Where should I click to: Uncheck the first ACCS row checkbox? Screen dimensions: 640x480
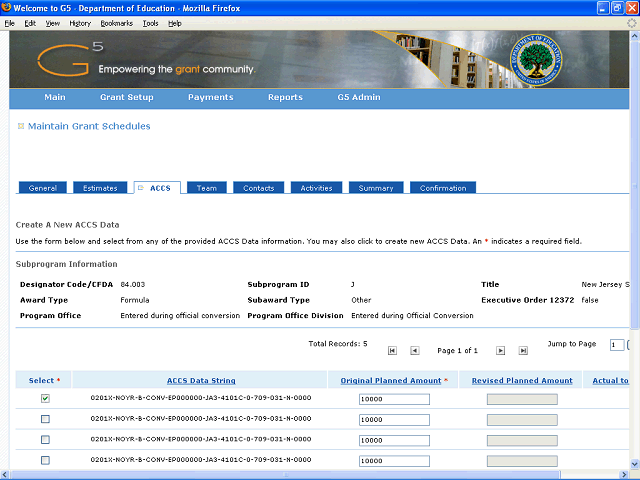click(45, 399)
